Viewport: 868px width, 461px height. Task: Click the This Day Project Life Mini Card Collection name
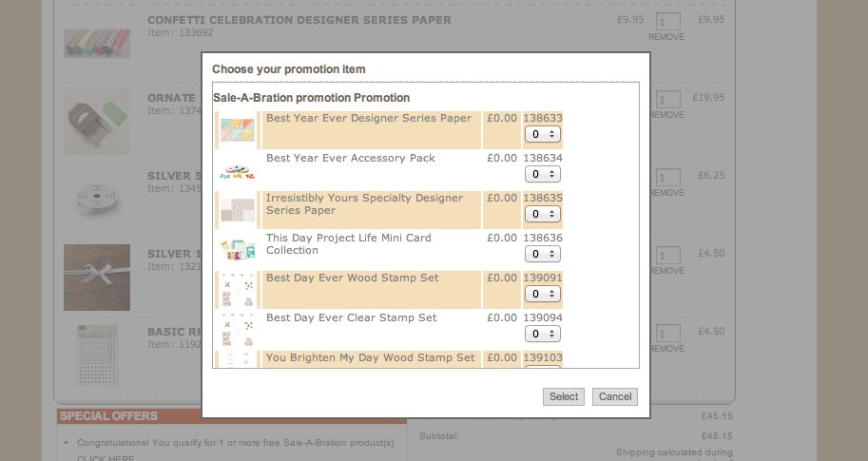[348, 244]
